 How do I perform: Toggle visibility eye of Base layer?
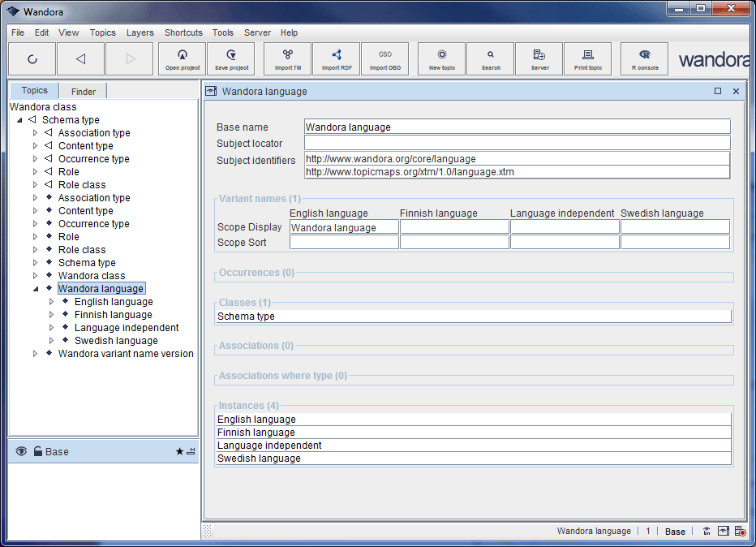21,451
